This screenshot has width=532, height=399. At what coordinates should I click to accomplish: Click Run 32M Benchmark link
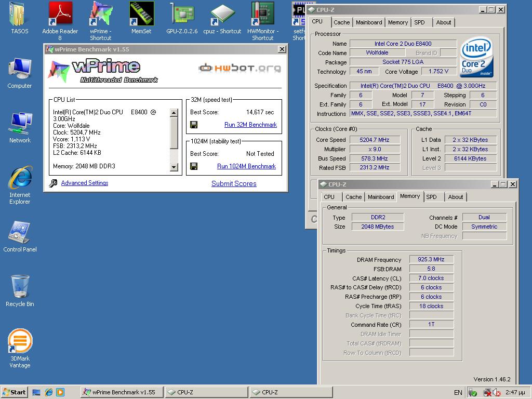250,125
